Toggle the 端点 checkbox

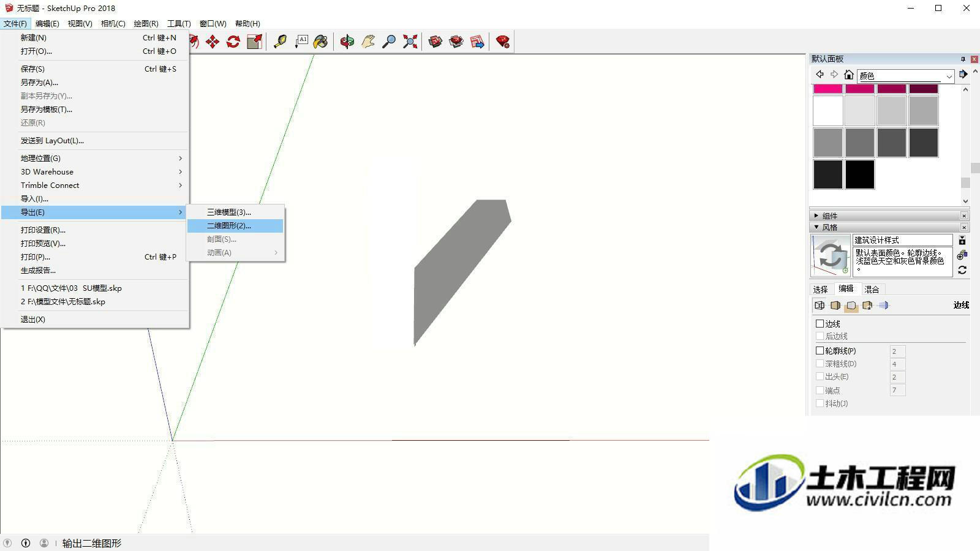820,390
